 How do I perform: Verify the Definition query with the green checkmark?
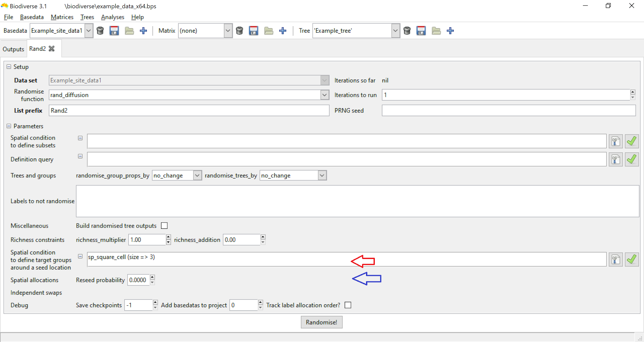(x=632, y=159)
